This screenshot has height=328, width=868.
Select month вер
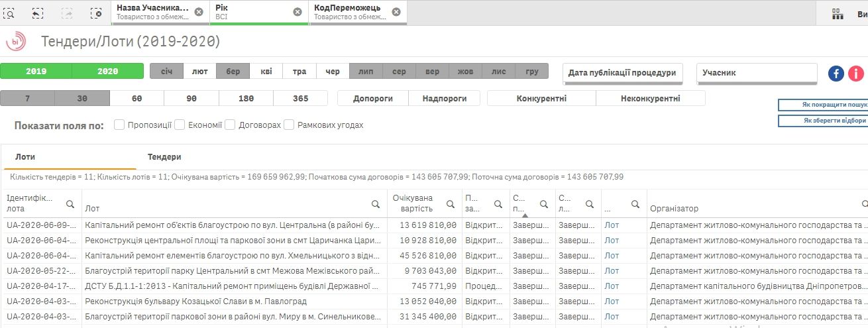[432, 71]
